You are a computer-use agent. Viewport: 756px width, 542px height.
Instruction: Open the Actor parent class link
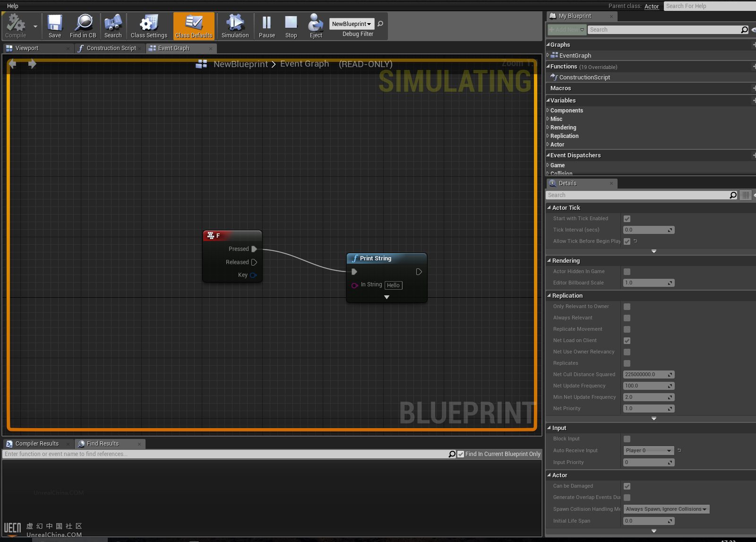pyautogui.click(x=652, y=6)
